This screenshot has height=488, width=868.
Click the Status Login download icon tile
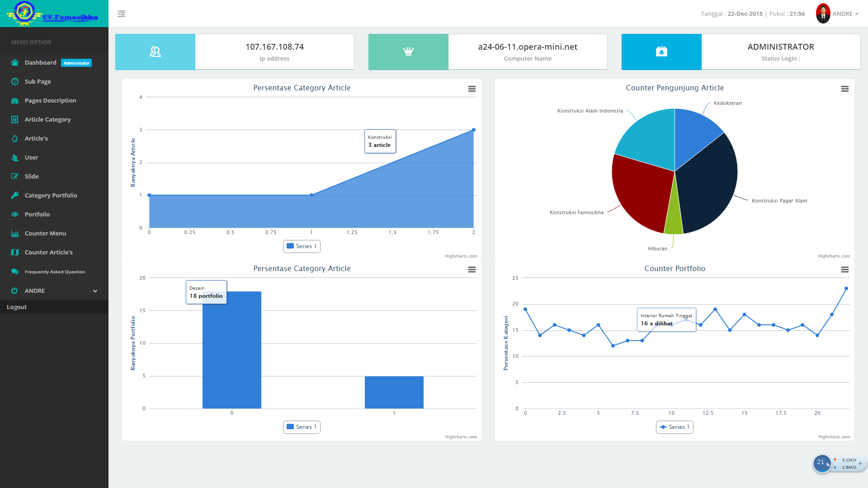click(x=661, y=52)
